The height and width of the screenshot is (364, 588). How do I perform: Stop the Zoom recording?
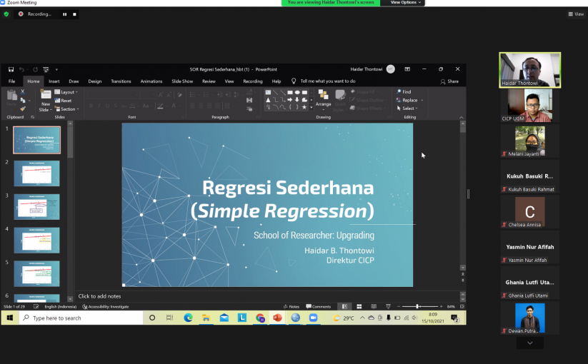pyautogui.click(x=75, y=14)
